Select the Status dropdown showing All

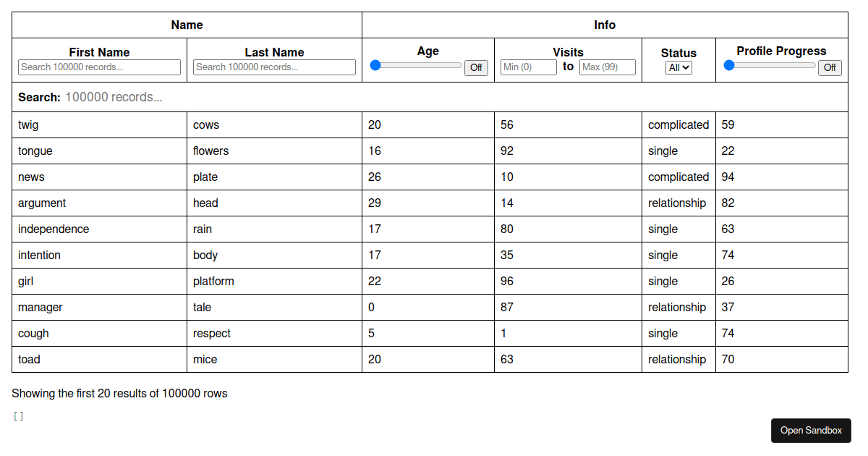tap(678, 67)
